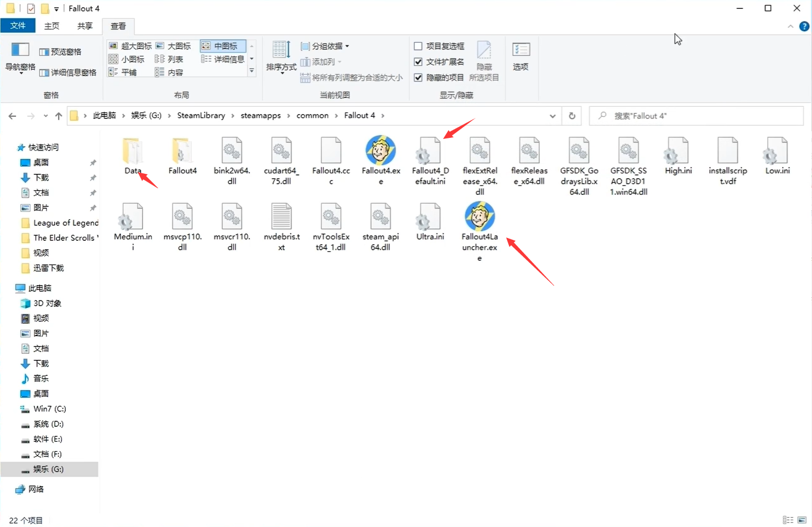
Task: Select Fallout4Launcher.exe icon
Action: point(480,216)
